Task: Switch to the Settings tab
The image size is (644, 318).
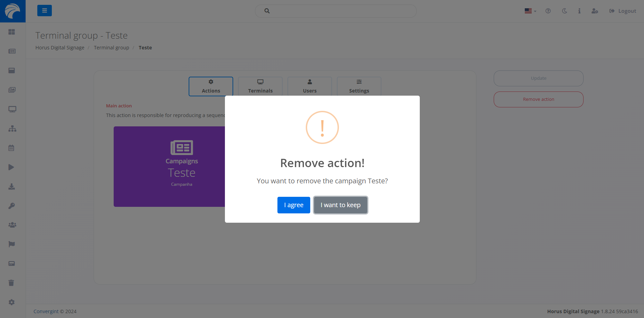Action: [359, 86]
